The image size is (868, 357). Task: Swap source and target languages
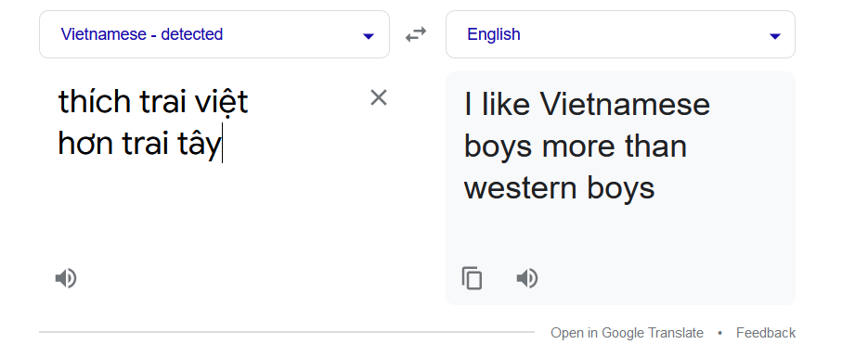416,35
